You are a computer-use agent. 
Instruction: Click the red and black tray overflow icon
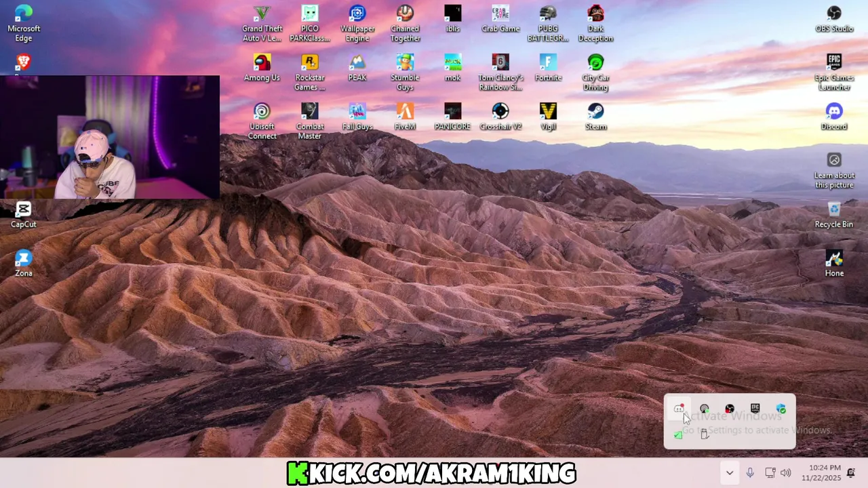coord(730,409)
